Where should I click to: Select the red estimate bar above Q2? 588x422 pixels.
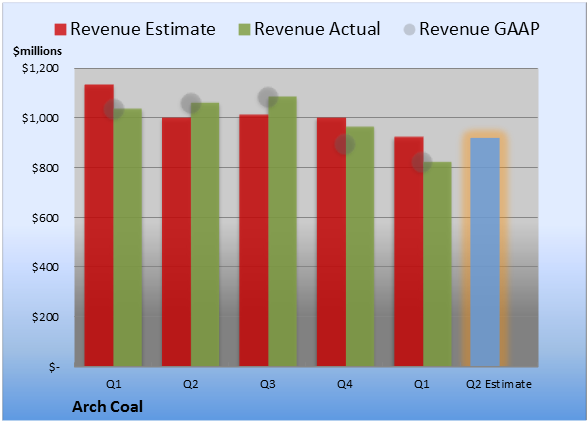pyautogui.click(x=176, y=242)
